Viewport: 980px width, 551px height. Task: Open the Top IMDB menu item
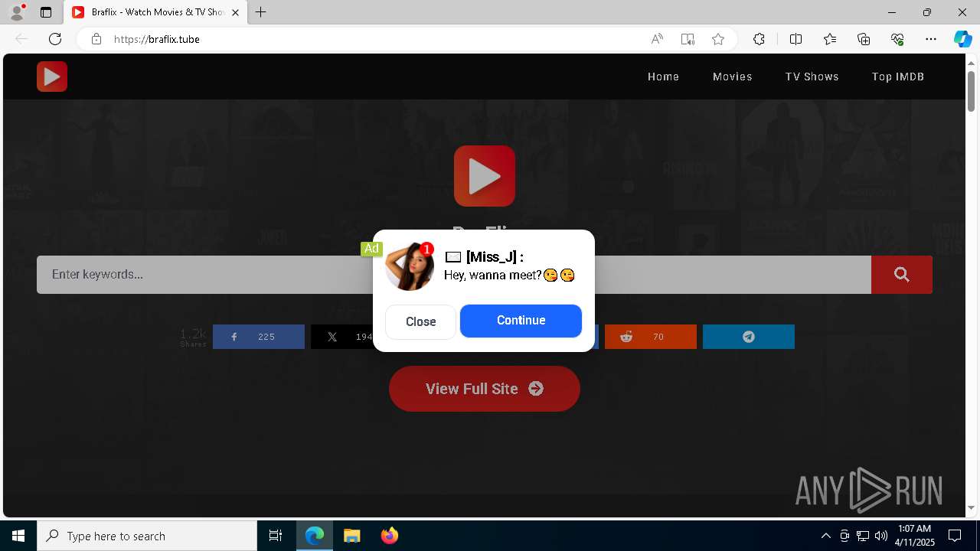pos(898,77)
